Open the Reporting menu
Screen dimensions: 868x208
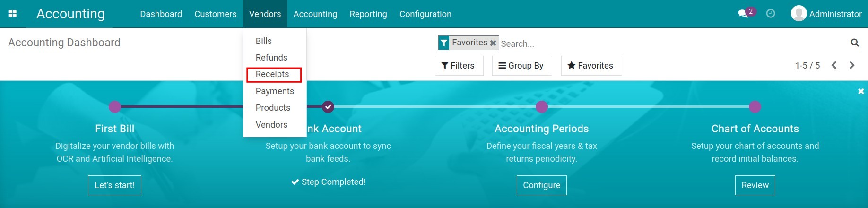click(x=368, y=14)
